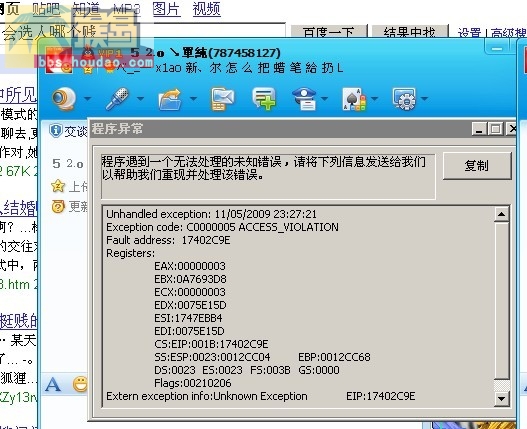The width and height of the screenshot is (527, 429).
Task: Click the scroll up arrow in the exception log
Action: pos(501,214)
